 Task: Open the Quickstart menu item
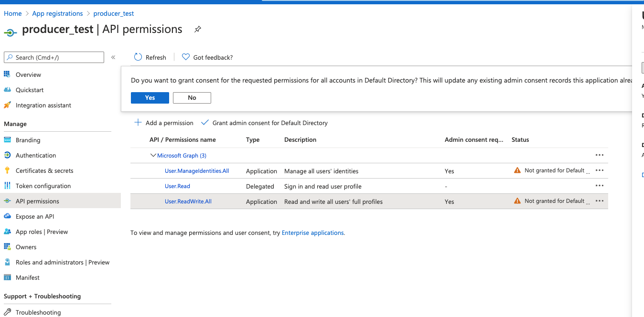coord(30,90)
